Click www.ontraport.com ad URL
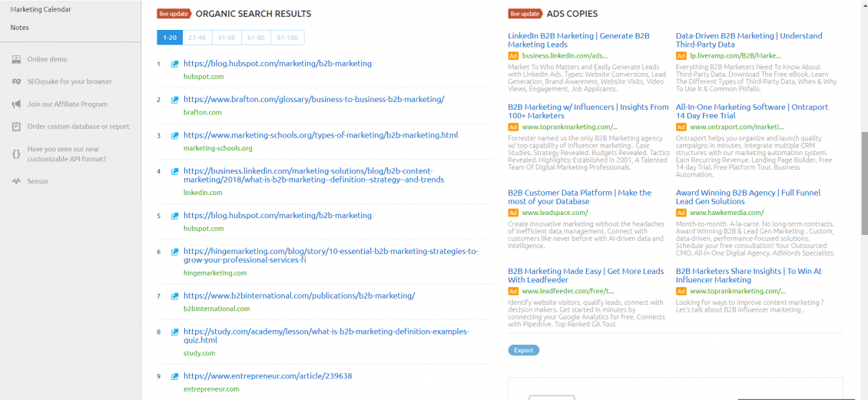This screenshot has height=400, width=868. coord(737,127)
